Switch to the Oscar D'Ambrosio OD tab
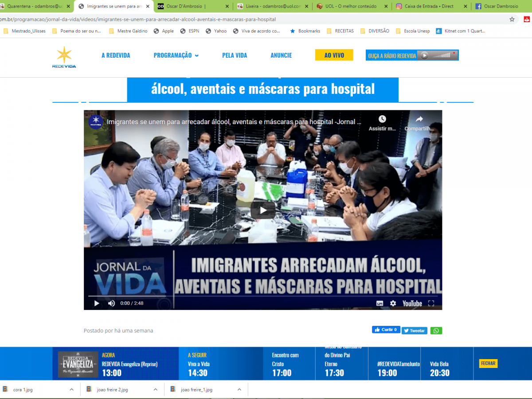532x399 pixels. (193, 6)
